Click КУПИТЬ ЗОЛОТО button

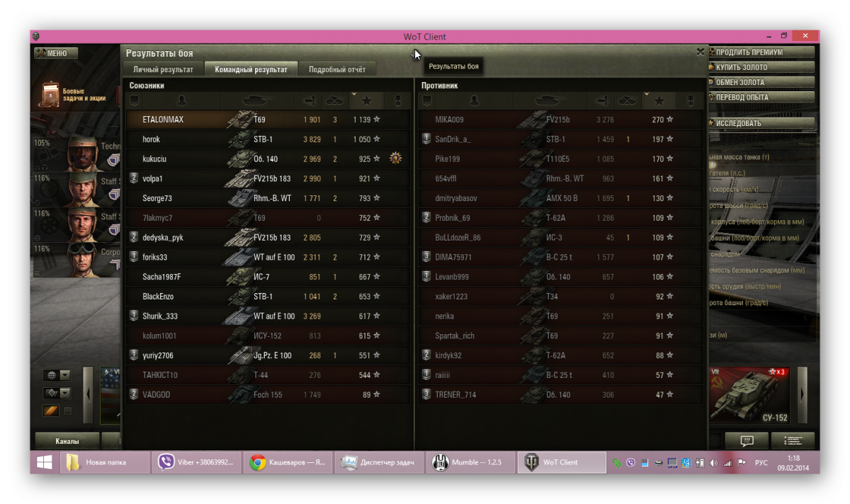761,67
